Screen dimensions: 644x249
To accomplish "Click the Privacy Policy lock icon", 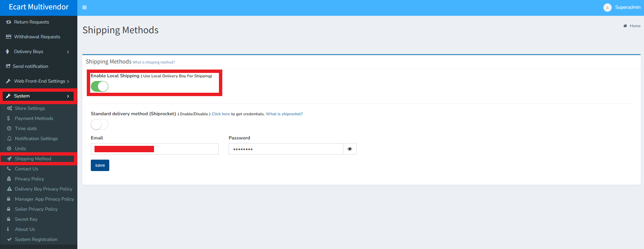I will click(x=9, y=179).
